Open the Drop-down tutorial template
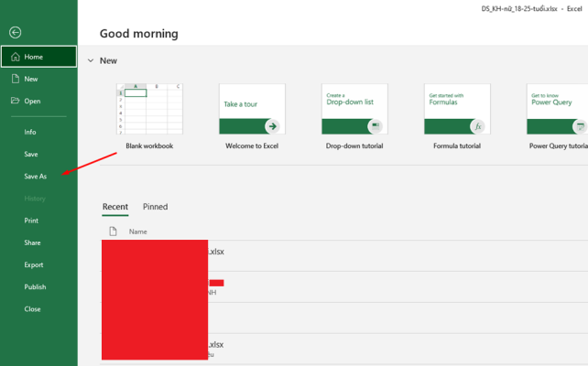Screen dimensions: 588x366 354,109
